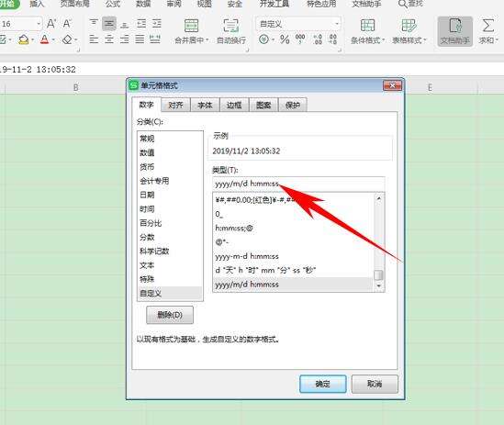Open the number format dropdown showing 自定义
This screenshot has height=425, width=504.
[x=298, y=24]
